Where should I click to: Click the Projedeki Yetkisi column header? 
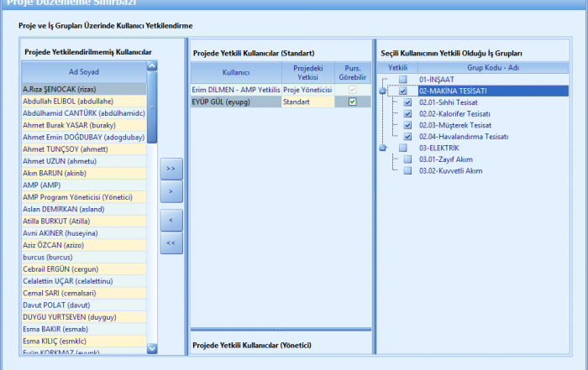click(x=308, y=71)
